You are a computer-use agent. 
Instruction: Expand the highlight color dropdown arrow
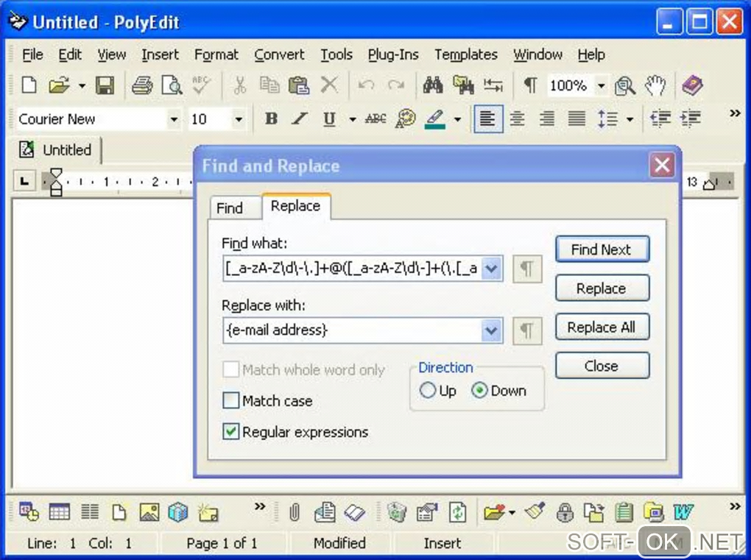click(457, 118)
